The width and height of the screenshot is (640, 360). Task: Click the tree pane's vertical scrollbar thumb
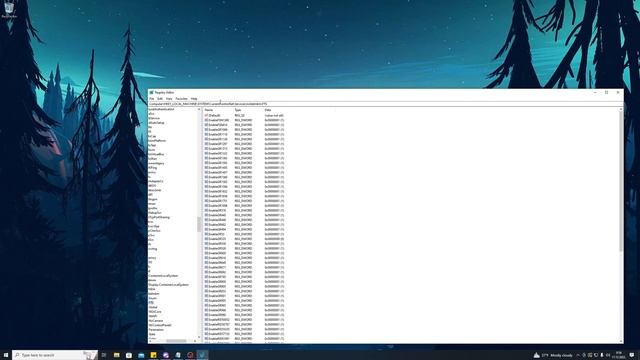[x=199, y=224]
